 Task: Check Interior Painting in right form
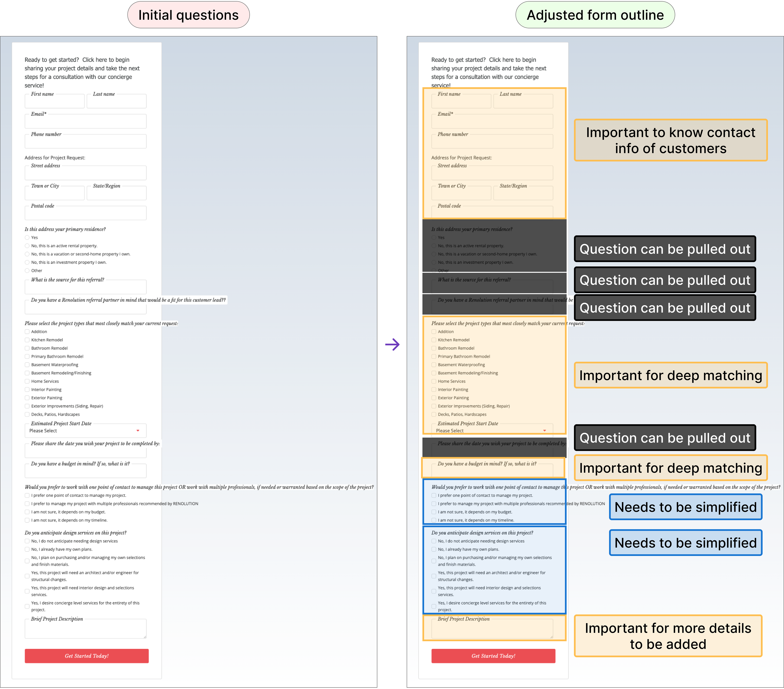434,390
